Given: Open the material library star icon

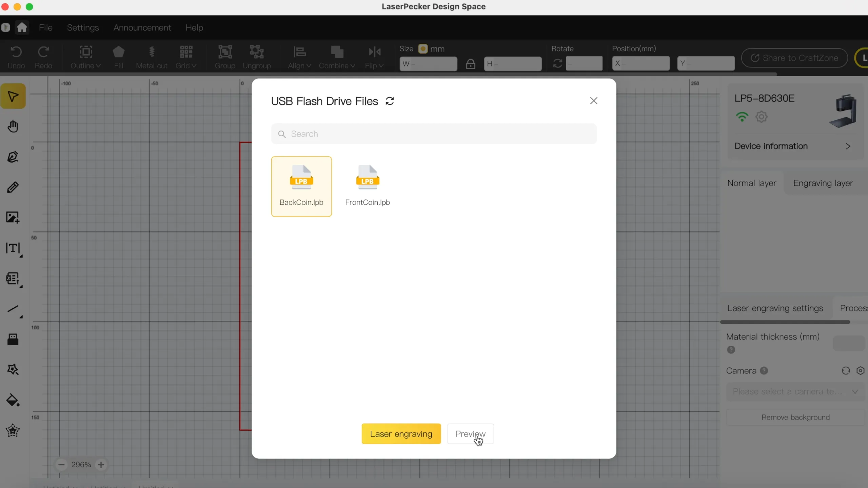Looking at the screenshot, I should coord(13,431).
